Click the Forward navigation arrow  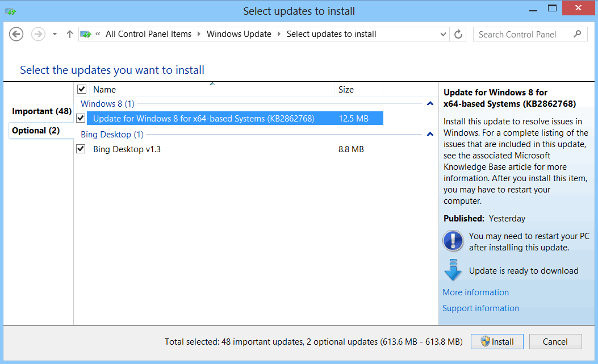38,34
